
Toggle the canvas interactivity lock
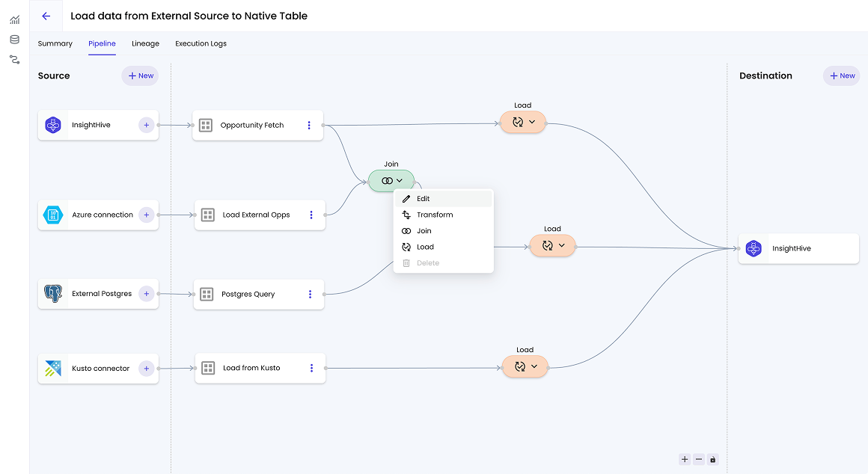[712, 459]
